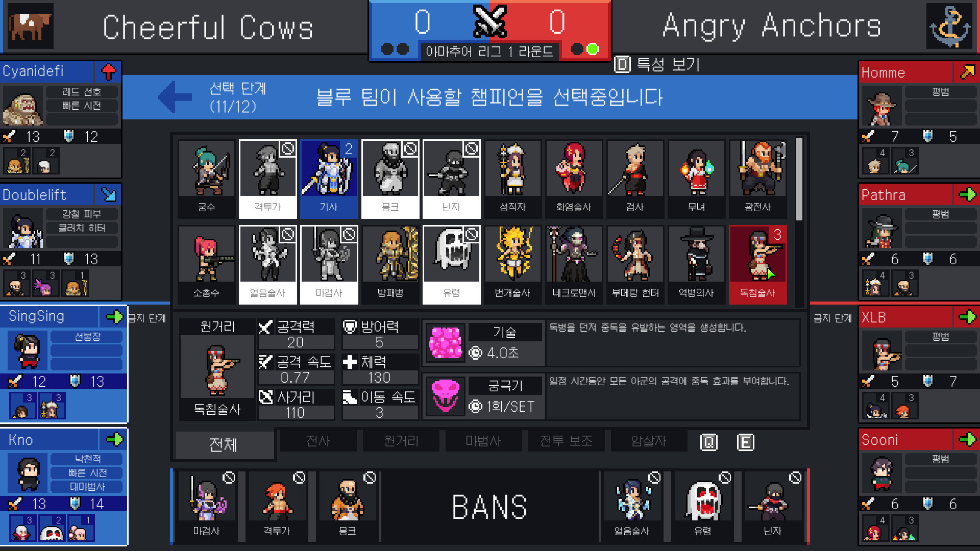Switch to the 원거리 ranged filter tab
Screen dimensions: 980x551
pyautogui.click(x=401, y=441)
